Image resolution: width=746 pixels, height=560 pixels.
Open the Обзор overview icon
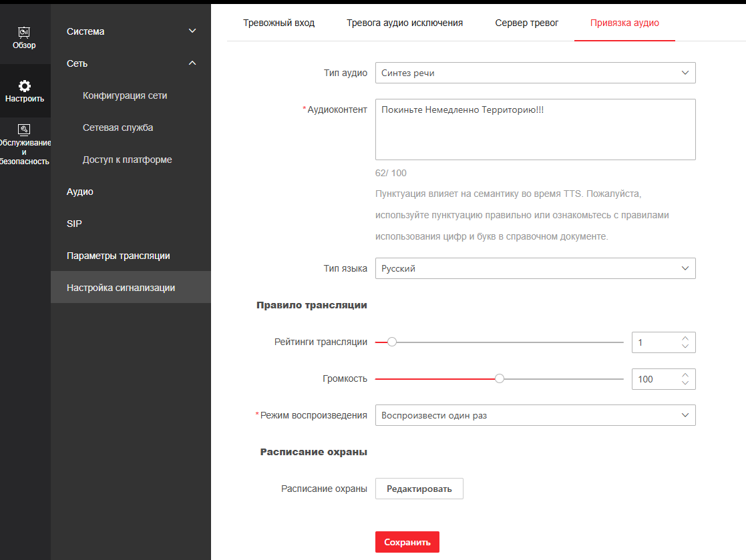pos(24,33)
